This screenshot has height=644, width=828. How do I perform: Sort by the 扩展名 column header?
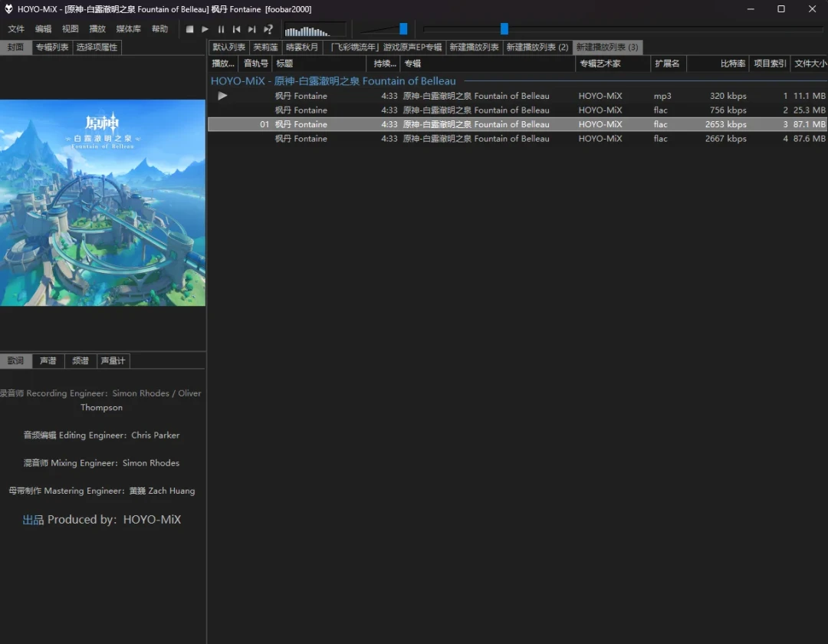coord(669,64)
